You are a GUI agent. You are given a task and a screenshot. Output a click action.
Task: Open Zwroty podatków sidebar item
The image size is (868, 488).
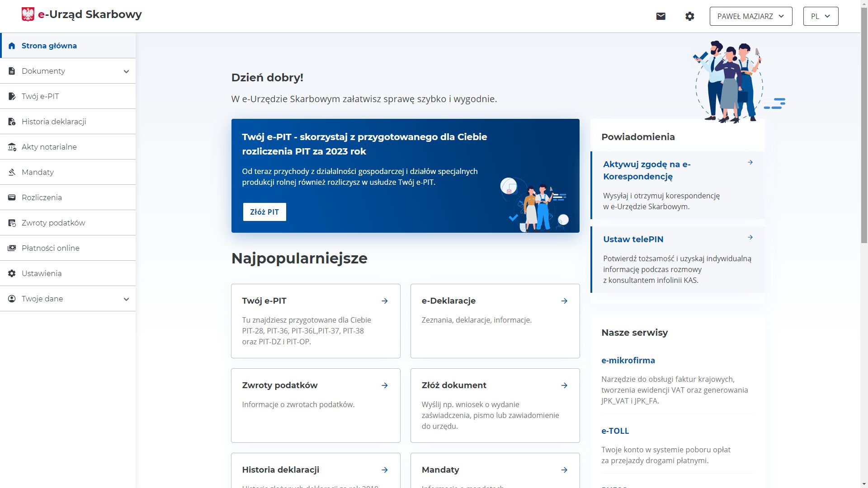(68, 223)
